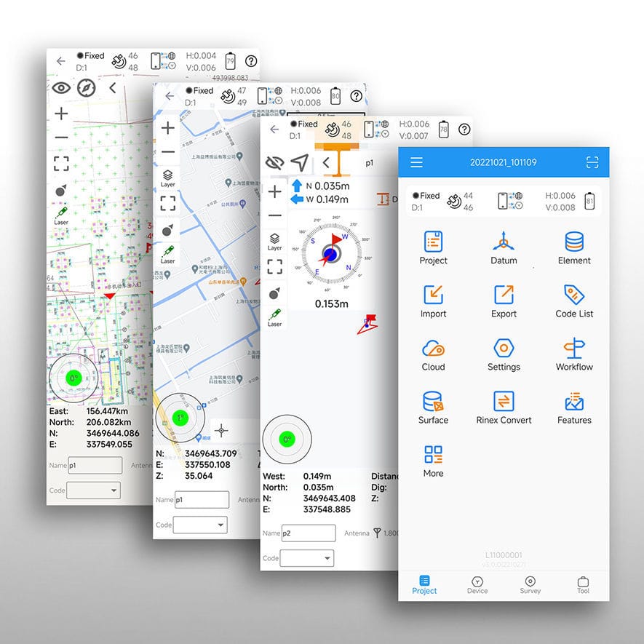Click the More button in grid

tap(433, 461)
